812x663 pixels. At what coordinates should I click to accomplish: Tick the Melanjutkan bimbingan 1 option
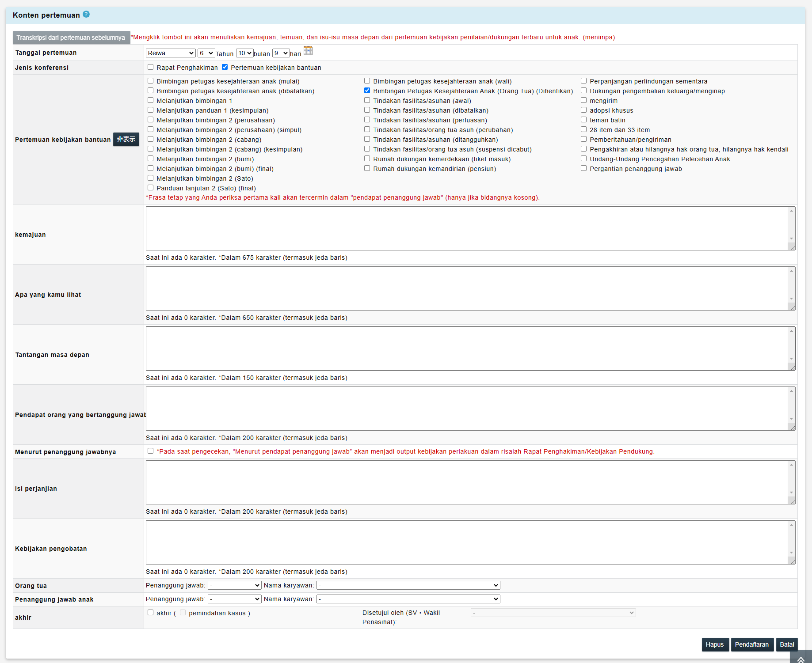pos(151,100)
